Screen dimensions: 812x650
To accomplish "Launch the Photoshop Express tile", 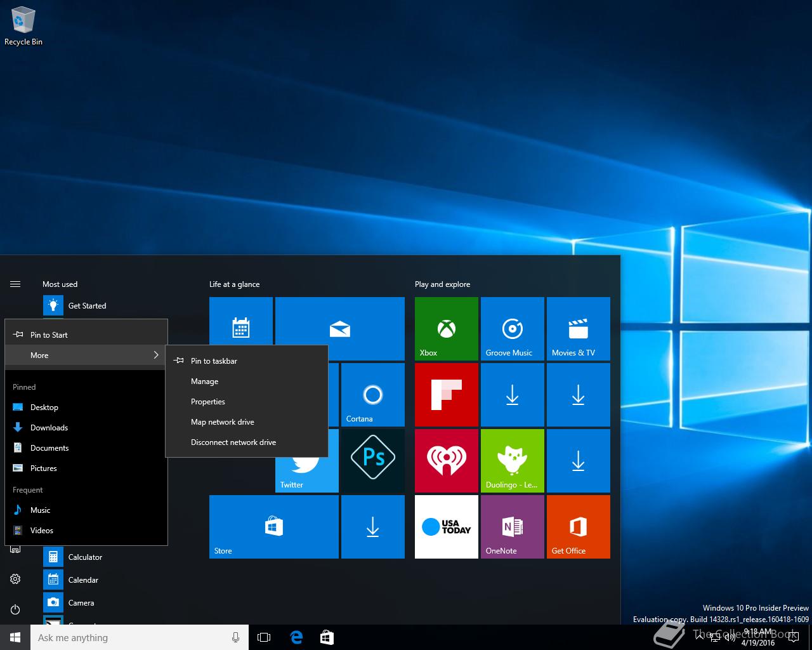I will (x=373, y=461).
